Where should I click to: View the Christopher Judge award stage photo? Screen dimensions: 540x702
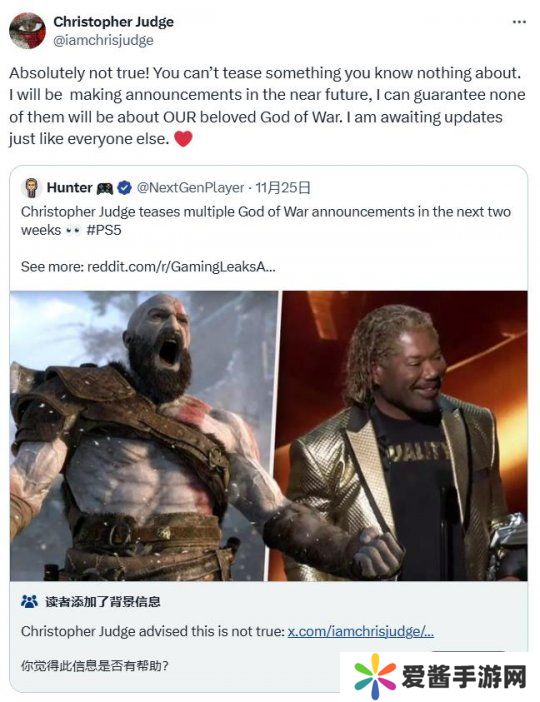405,436
